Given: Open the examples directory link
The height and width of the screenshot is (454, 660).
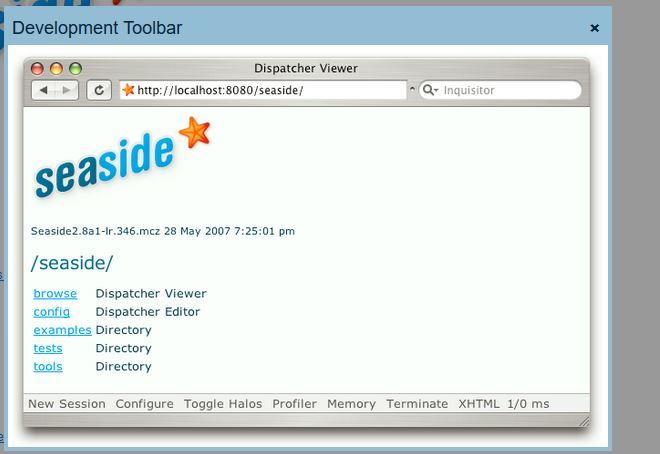Looking at the screenshot, I should click(62, 330).
